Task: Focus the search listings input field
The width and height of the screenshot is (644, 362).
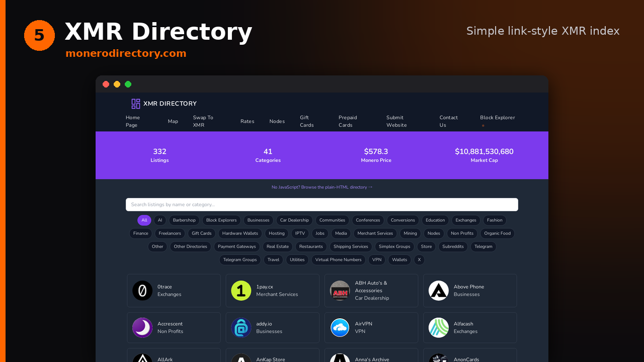Action: (322, 205)
